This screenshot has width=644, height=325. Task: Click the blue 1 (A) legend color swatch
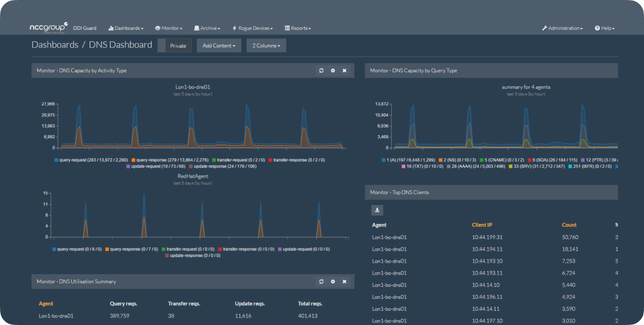pos(383,160)
